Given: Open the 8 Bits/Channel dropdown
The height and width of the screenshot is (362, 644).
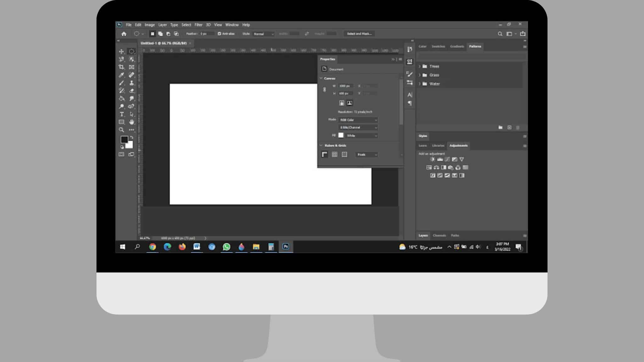Looking at the screenshot, I should (x=358, y=127).
